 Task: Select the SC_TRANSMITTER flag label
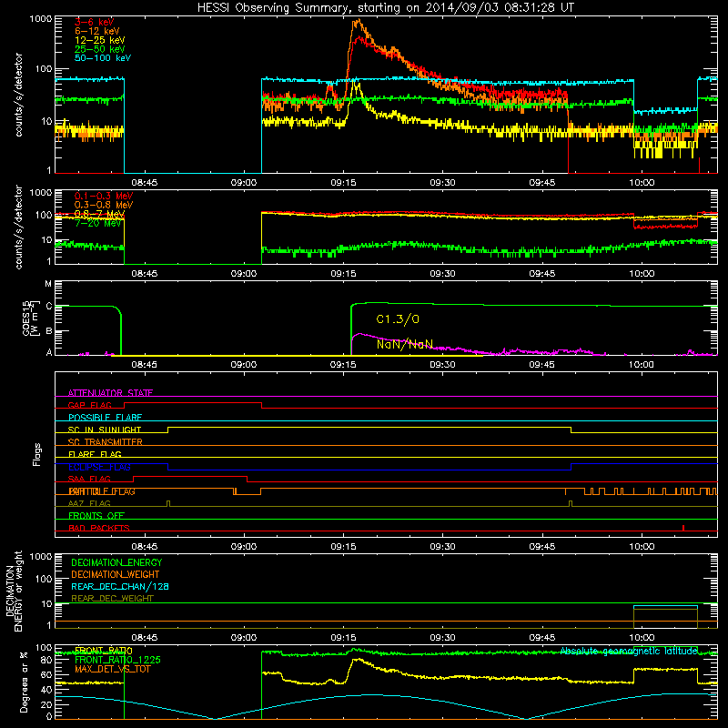(106, 441)
